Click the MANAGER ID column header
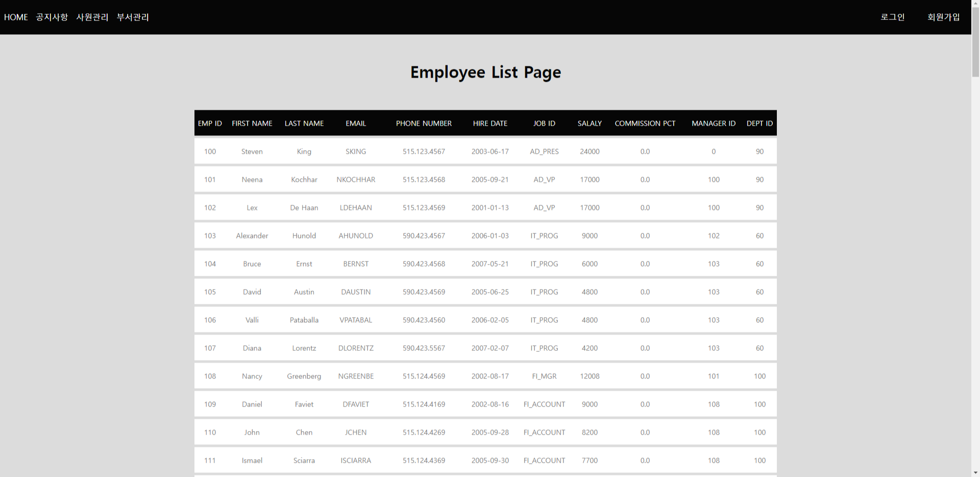This screenshot has height=477, width=980. coord(714,123)
